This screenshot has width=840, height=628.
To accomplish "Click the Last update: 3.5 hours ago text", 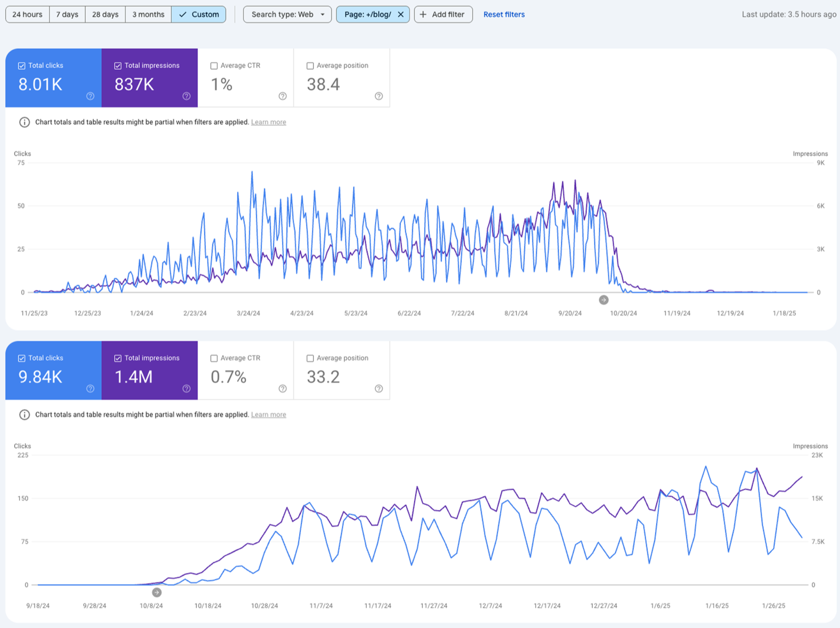I will [789, 15].
